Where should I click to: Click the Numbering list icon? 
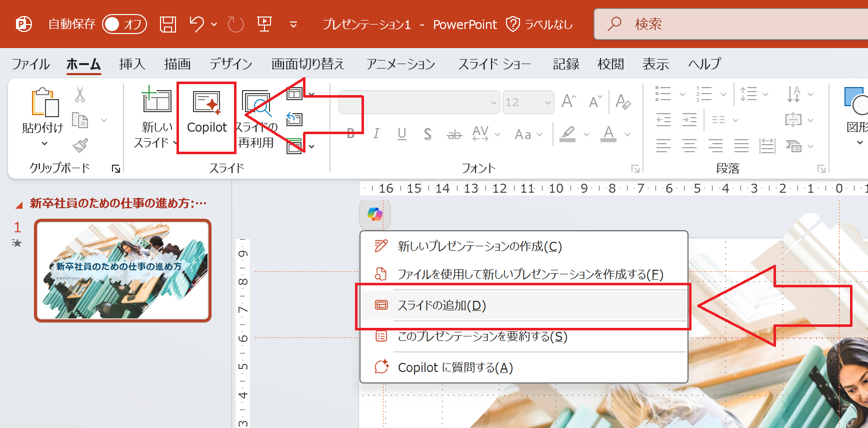(x=704, y=94)
